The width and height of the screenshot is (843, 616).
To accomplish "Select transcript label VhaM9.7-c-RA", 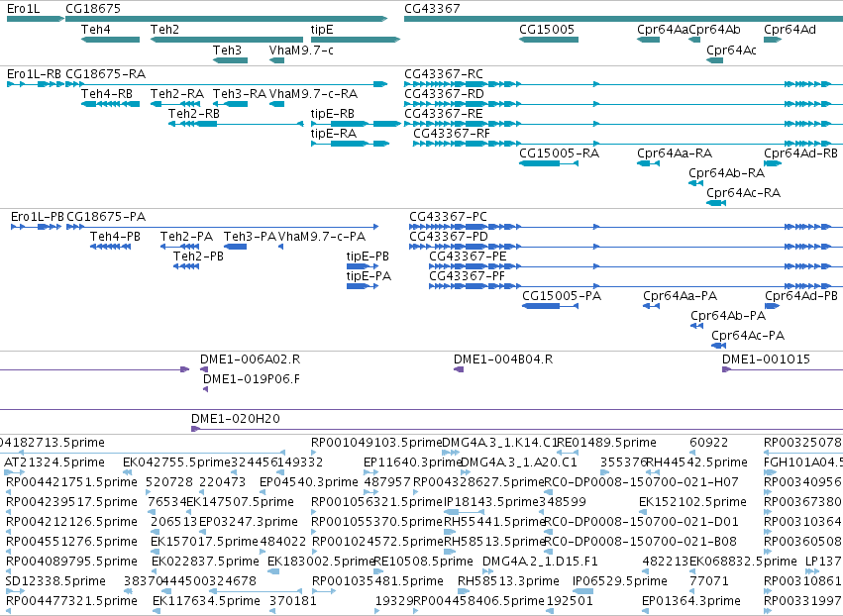I will coord(313,93).
